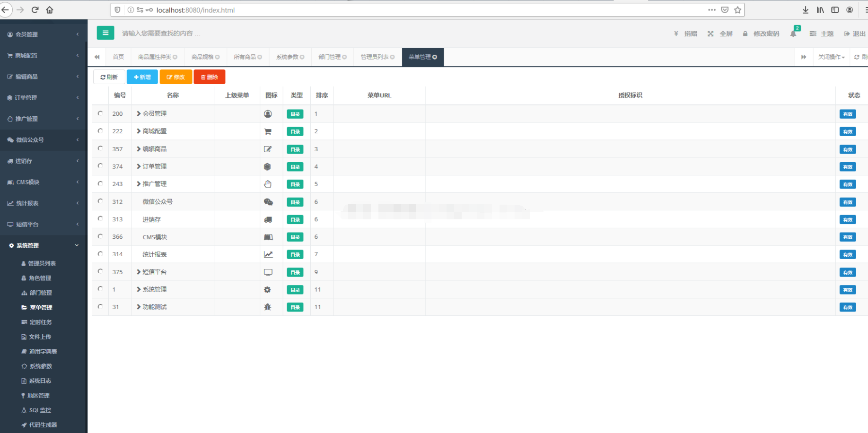Viewport: 868px width, 433px height.
Task: Expand the 系统管理 table row chevron
Action: (x=139, y=289)
